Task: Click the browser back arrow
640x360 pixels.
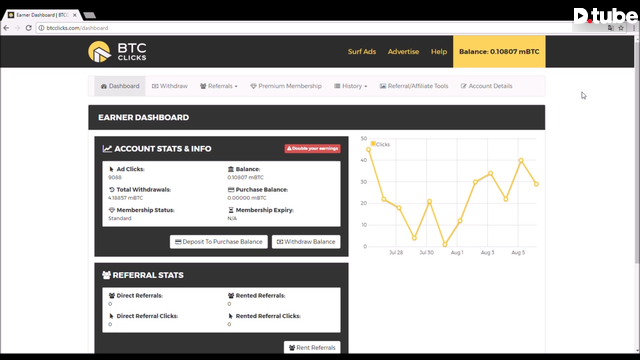Action: 6,28
